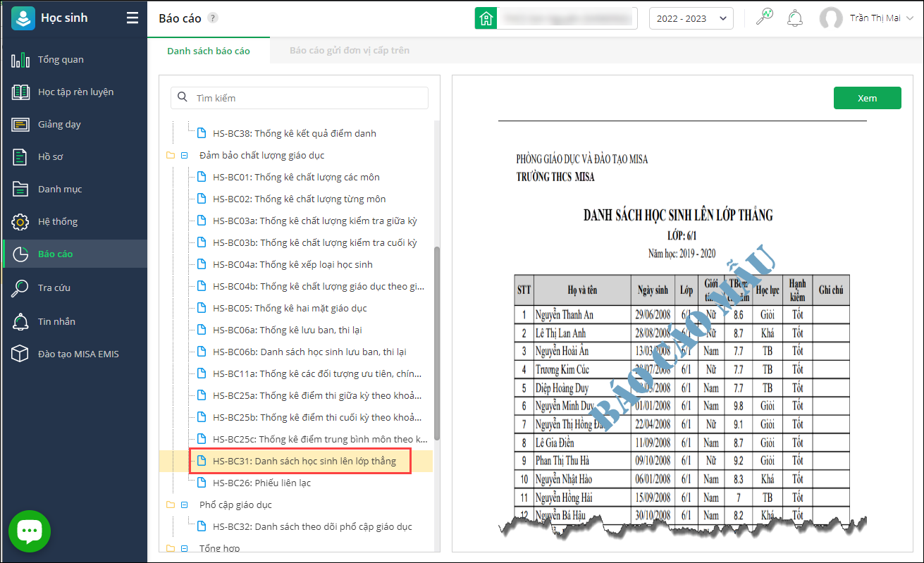
Task: Click the Báo cáo pie chart icon
Action: point(20,254)
